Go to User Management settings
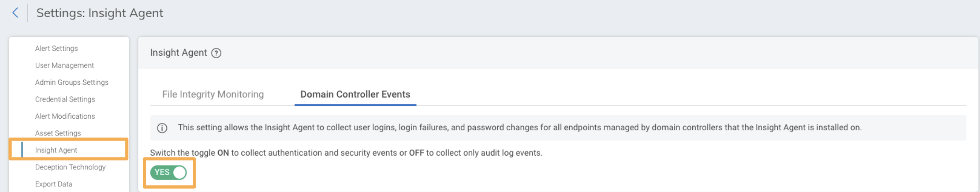The image size is (980, 192). pyautogui.click(x=64, y=65)
